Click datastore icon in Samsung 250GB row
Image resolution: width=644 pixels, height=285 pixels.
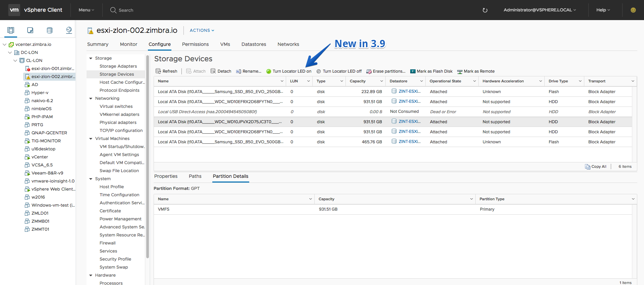point(394,91)
